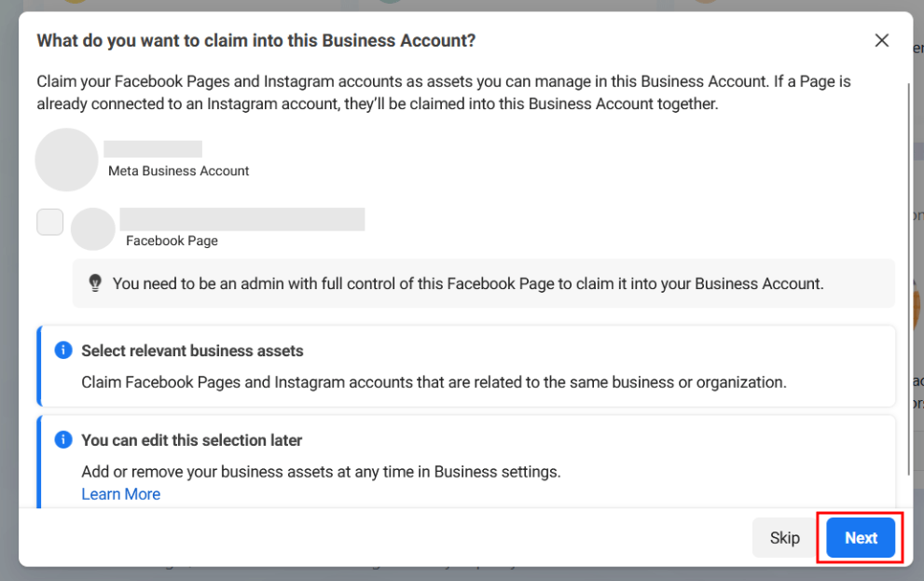
Task: Click the admin full control tip message
Action: pyautogui.click(x=468, y=284)
